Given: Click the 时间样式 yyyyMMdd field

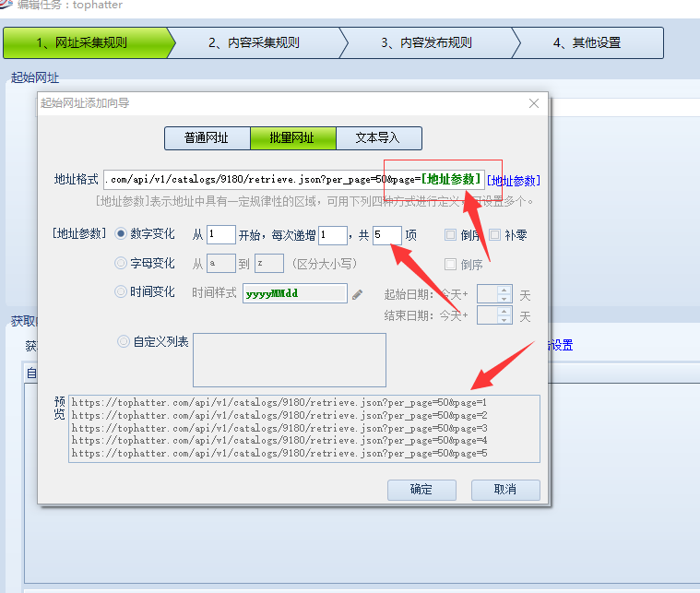Looking at the screenshot, I should tap(294, 293).
